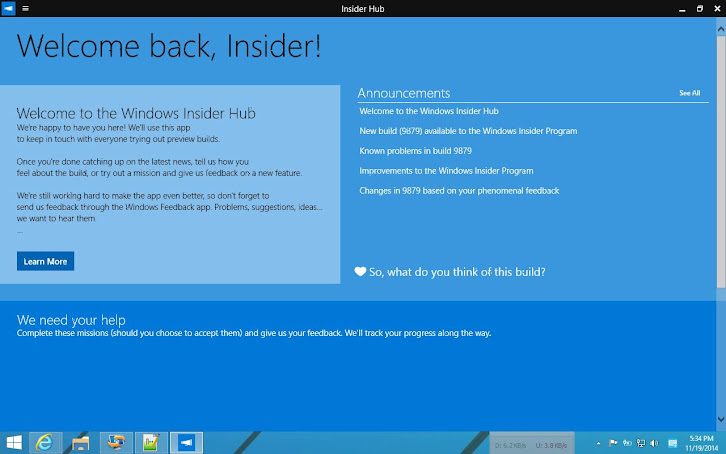Viewport: 726px width, 454px height.
Task: Click the heart icon beside build feedback prompt
Action: [x=360, y=272]
